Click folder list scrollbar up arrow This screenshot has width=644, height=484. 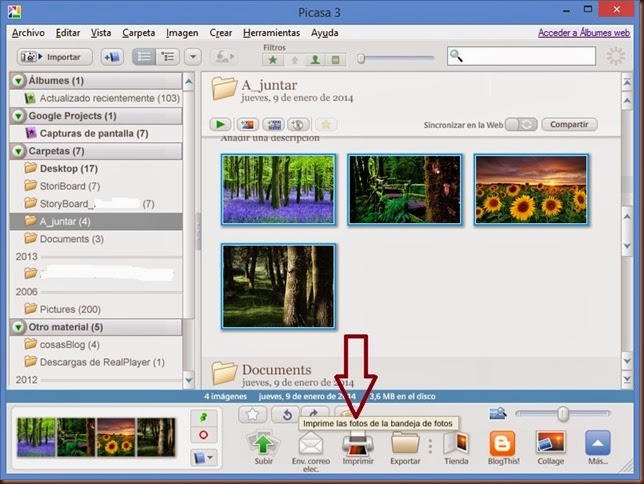[x=189, y=81]
